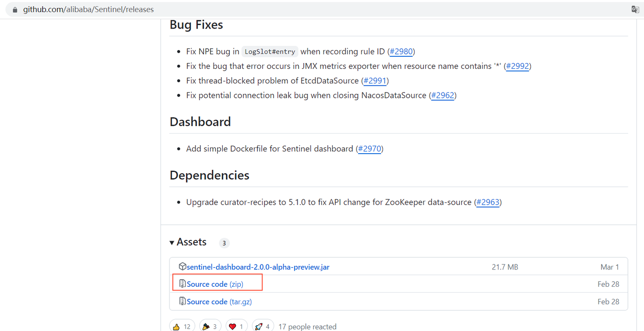Click the package icon beside the jar file
Image resolution: width=644 pixels, height=331 pixels.
tap(182, 267)
